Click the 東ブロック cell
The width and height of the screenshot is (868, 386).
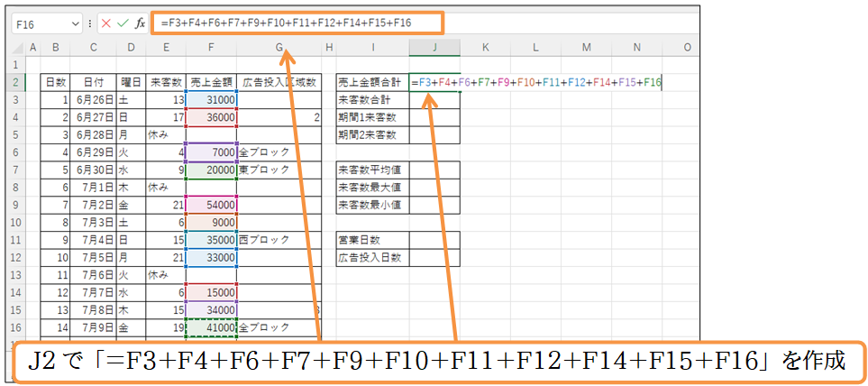pos(279,170)
